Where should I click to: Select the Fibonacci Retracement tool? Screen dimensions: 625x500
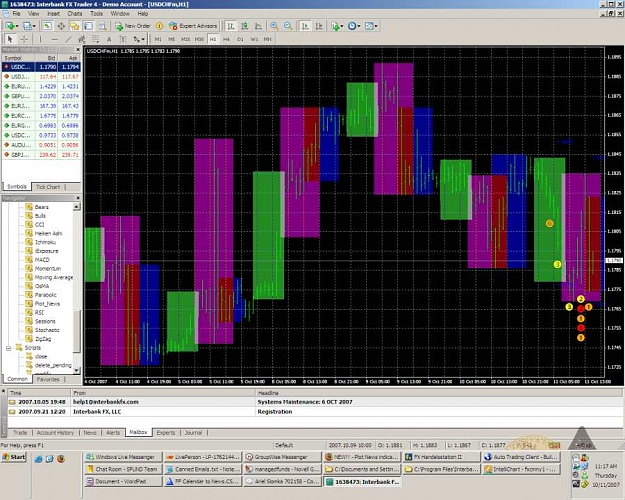tap(95, 39)
